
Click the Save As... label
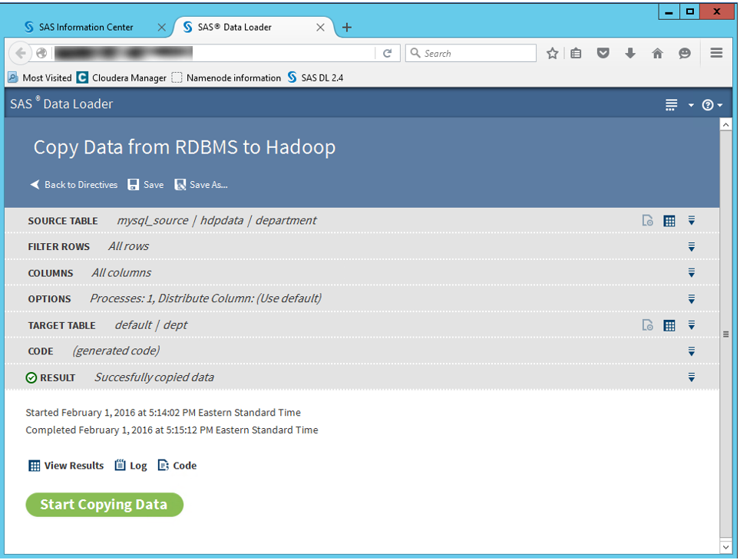(209, 185)
